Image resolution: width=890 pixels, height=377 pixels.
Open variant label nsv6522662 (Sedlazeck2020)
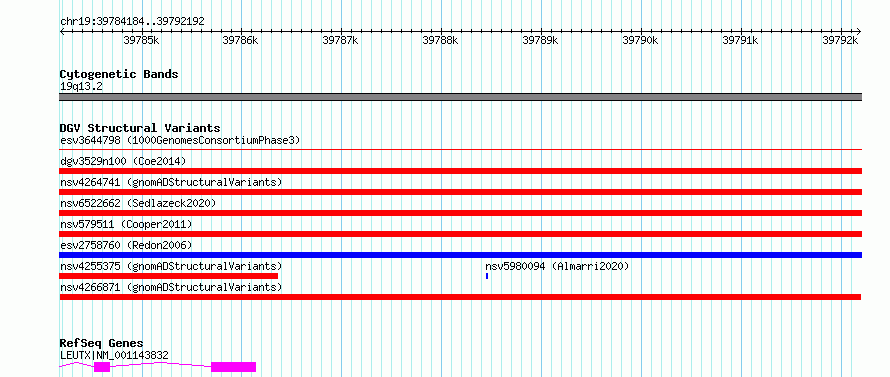click(138, 203)
